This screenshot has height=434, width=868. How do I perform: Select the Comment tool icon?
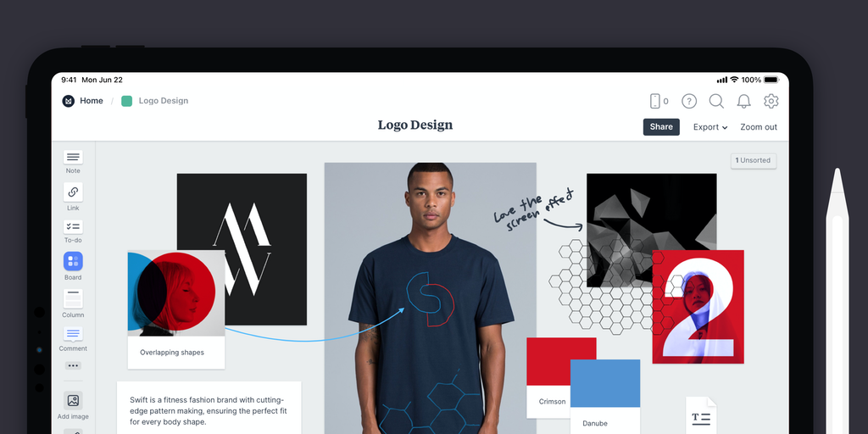click(x=73, y=334)
